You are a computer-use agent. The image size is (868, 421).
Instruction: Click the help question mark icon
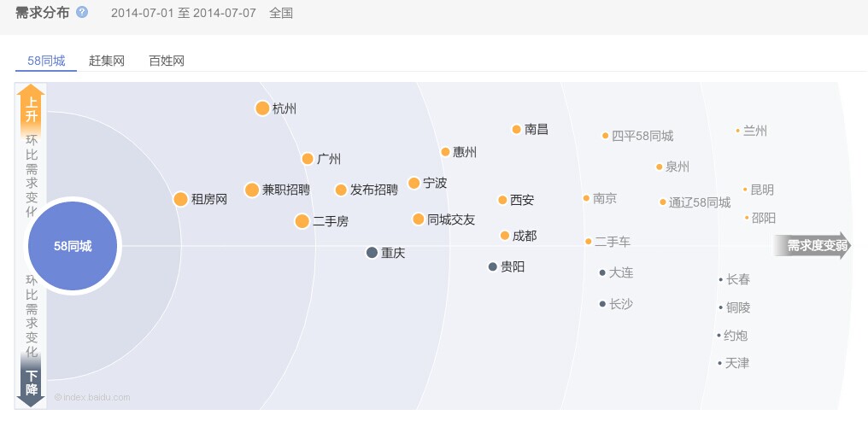(x=82, y=12)
